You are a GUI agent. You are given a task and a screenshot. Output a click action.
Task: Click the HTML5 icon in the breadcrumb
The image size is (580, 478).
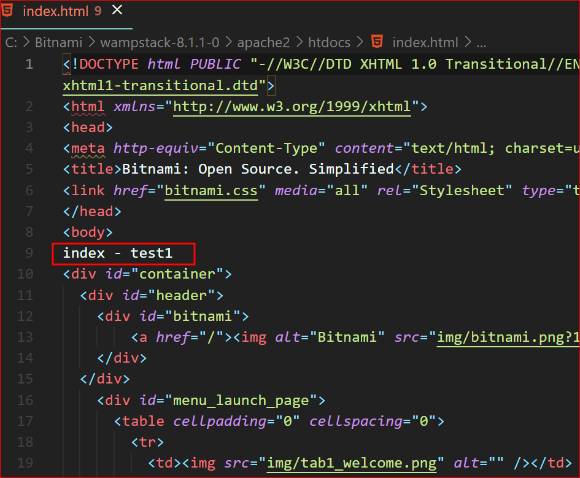click(377, 41)
